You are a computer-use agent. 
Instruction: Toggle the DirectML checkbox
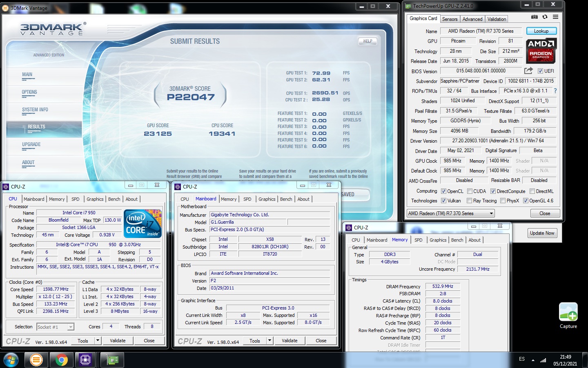pyautogui.click(x=532, y=191)
